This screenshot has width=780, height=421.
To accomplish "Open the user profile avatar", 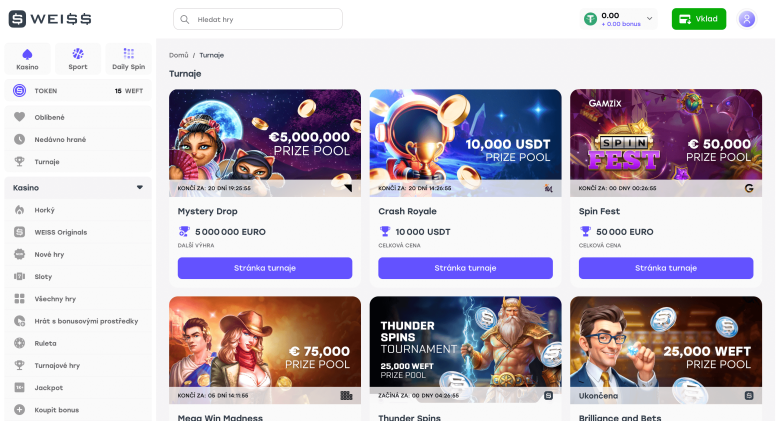I will point(746,19).
